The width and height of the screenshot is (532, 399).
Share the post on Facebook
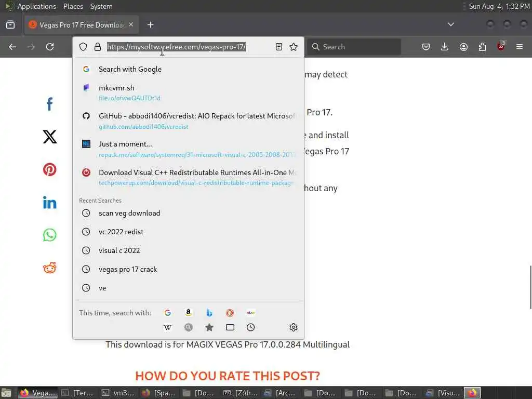pos(49,104)
